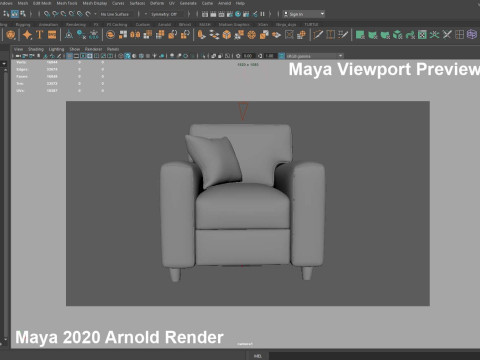480x360 pixels.
Task: Select the Type (T) text tool
Action: [x=39, y=35]
